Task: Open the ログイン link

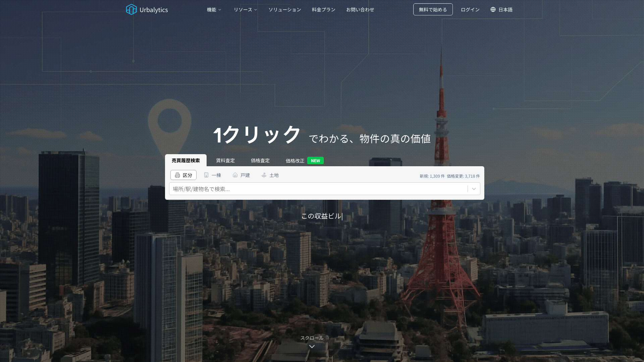Action: 470,10
